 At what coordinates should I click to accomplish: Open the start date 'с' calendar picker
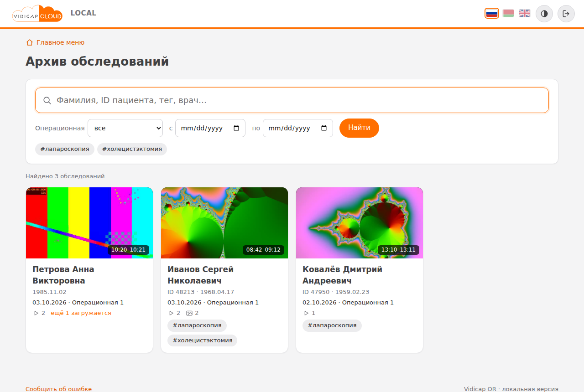coord(236,128)
